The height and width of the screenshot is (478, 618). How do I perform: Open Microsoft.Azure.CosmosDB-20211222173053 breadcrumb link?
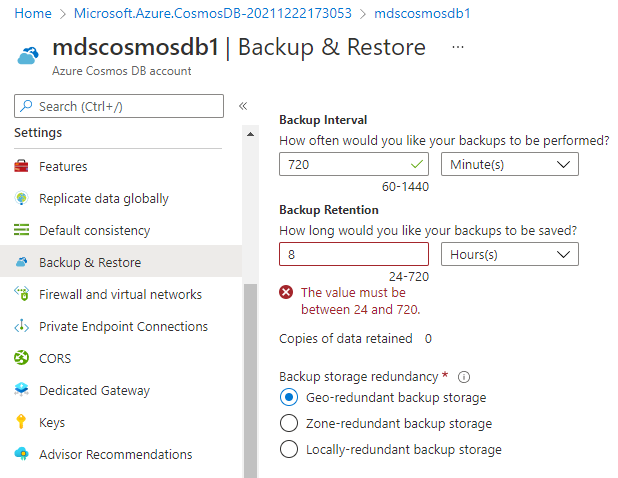click(213, 13)
